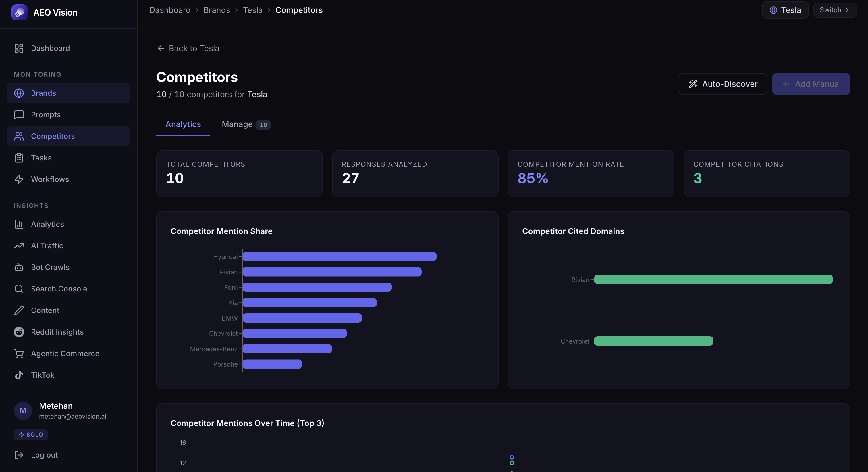868x472 pixels.
Task: Click the Brands breadcrumb link
Action: [x=216, y=10]
